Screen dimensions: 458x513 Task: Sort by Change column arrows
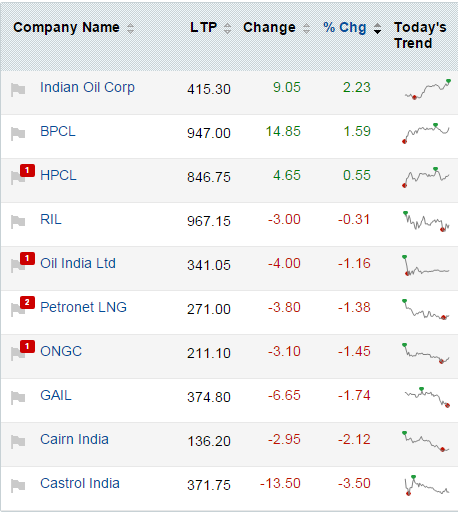(x=306, y=29)
